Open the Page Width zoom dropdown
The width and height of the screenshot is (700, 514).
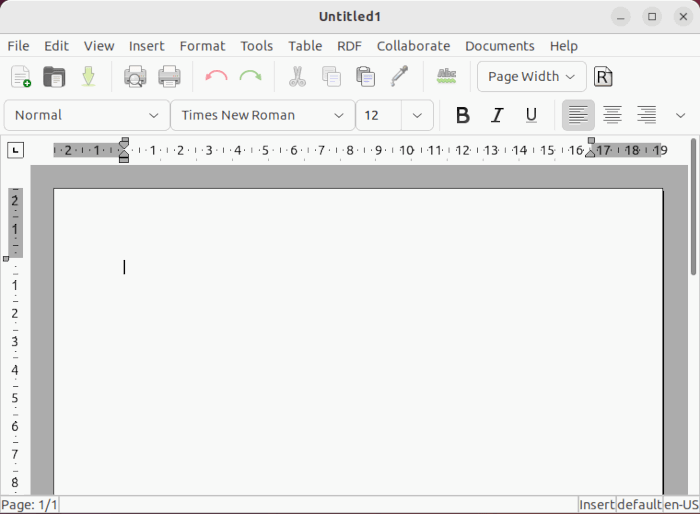coord(532,77)
